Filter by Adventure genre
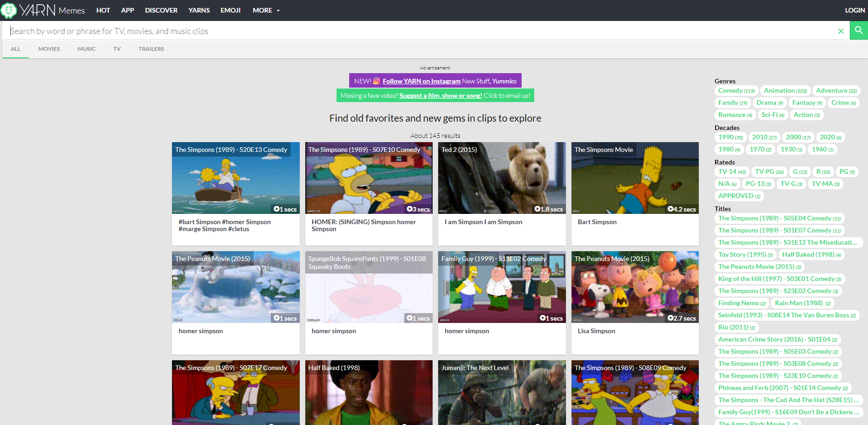Screen dimensions: 868x425 coord(836,90)
